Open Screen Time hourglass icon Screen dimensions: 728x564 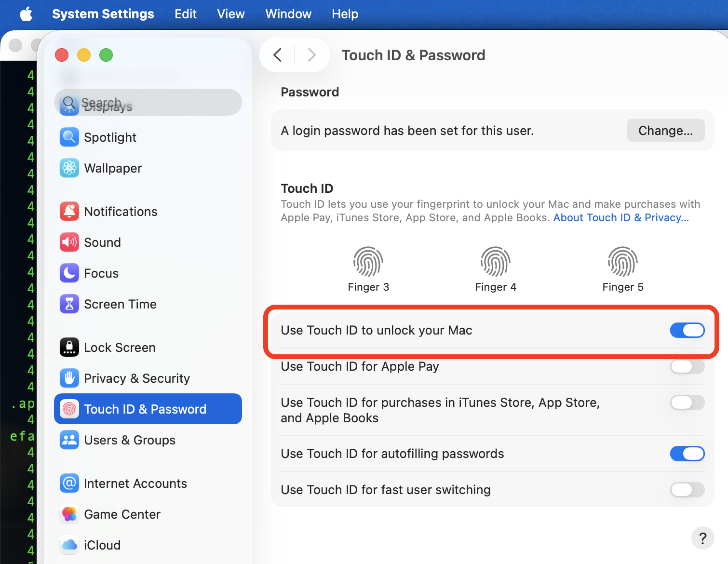coord(69,304)
